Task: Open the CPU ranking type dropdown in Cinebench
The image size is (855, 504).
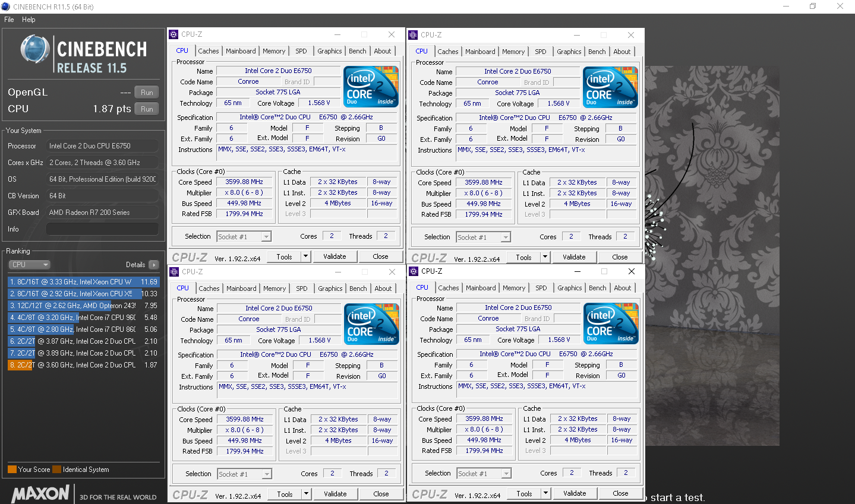Action: coord(29,265)
